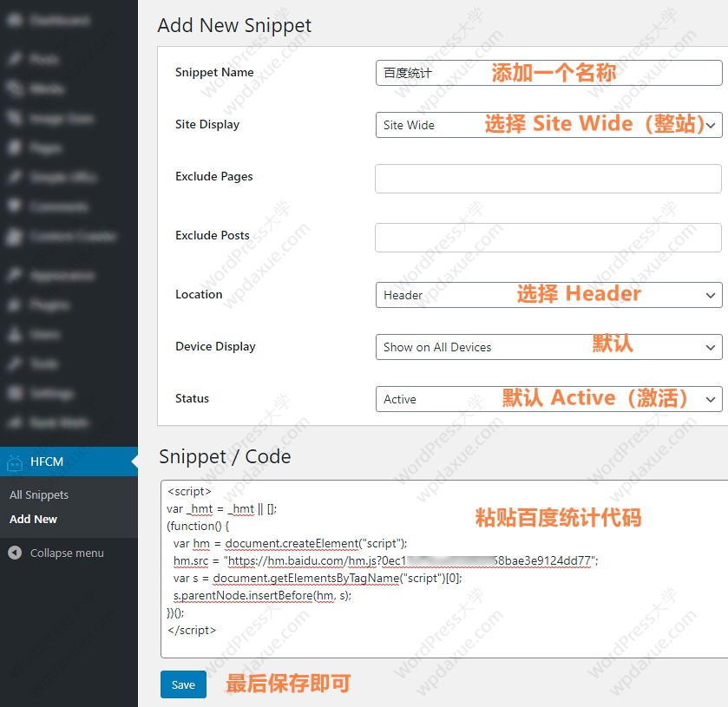The height and width of the screenshot is (707, 728).
Task: Click the Collapse menu arrow icon
Action: click(15, 553)
